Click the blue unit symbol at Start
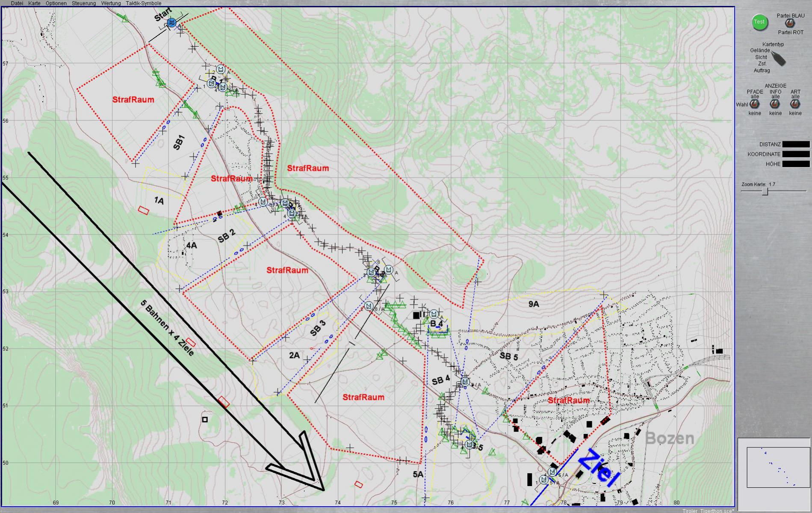The height and width of the screenshot is (513, 812). pos(171,22)
